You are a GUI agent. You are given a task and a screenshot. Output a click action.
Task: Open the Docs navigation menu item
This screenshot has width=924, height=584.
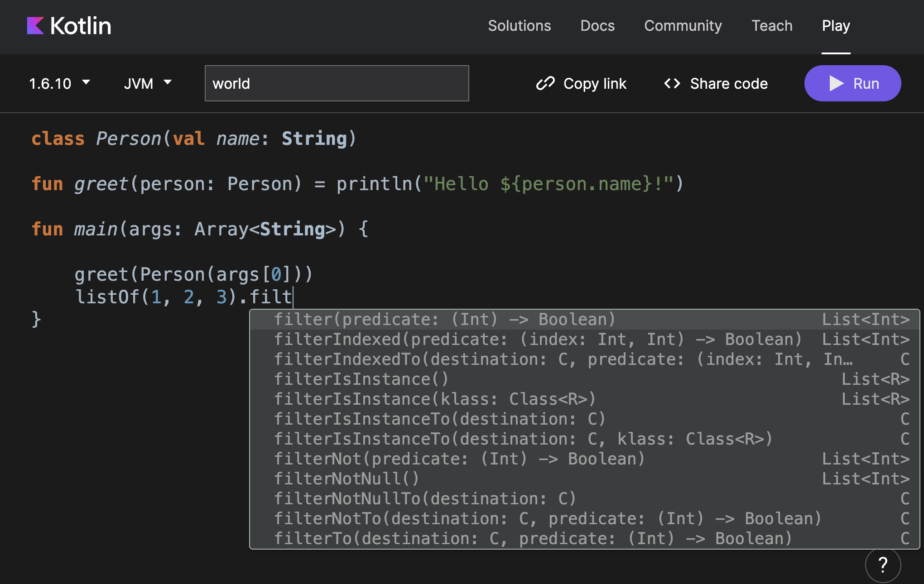(x=596, y=26)
